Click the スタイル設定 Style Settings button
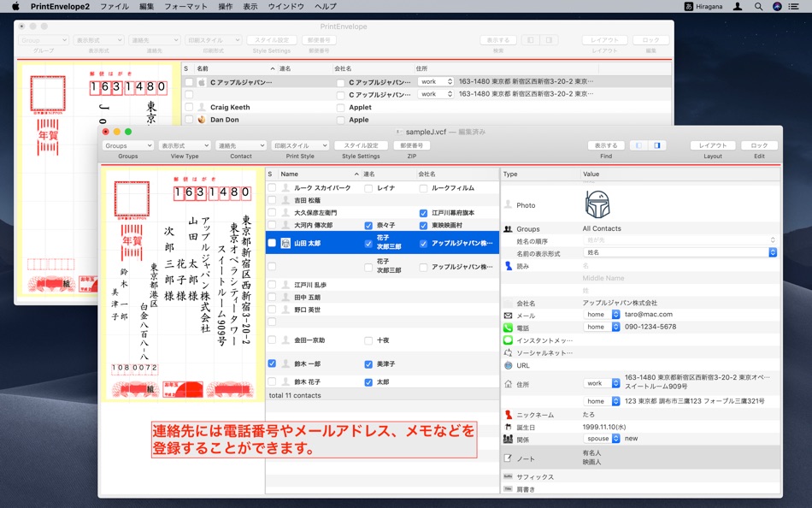Viewport: 812px width, 508px height. point(361,145)
